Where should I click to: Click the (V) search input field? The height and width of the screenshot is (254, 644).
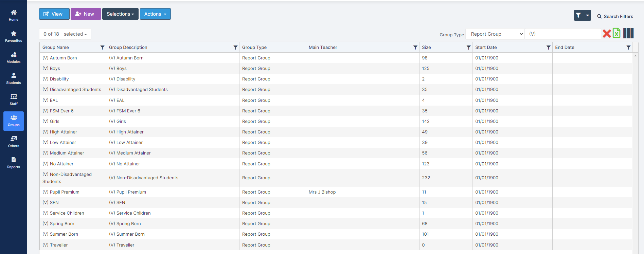tap(563, 34)
